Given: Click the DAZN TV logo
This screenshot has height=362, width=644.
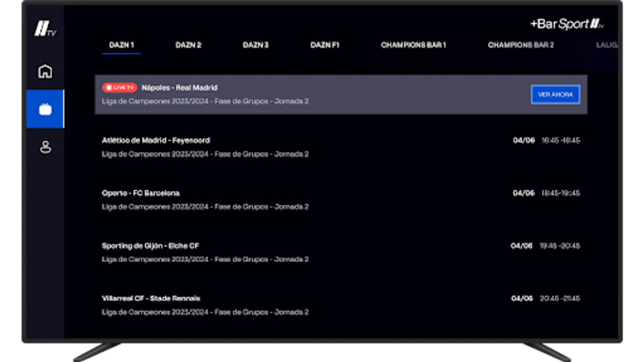Looking at the screenshot, I should [x=45, y=29].
